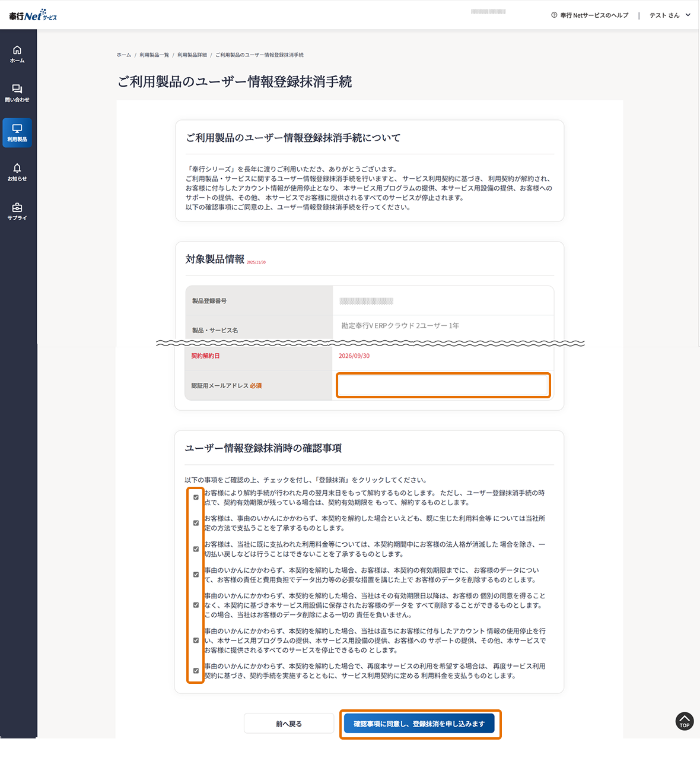The width and height of the screenshot is (700, 761).
Task: Open the サプライ sidebar icon
Action: click(x=17, y=211)
